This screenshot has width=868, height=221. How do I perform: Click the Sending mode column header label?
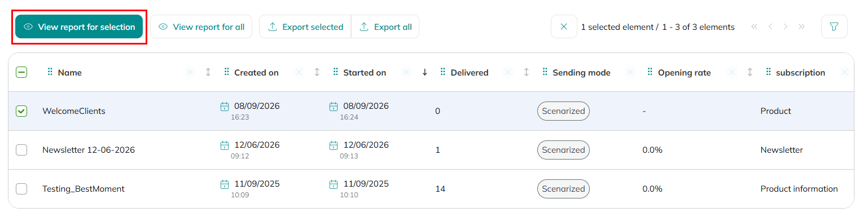(581, 73)
